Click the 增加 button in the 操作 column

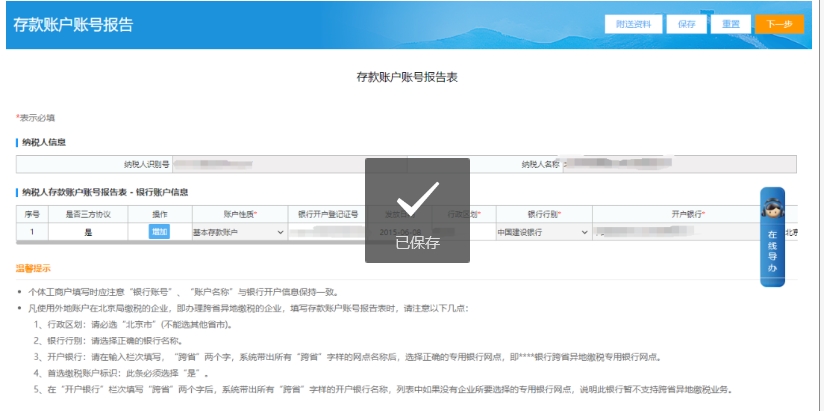click(x=159, y=232)
